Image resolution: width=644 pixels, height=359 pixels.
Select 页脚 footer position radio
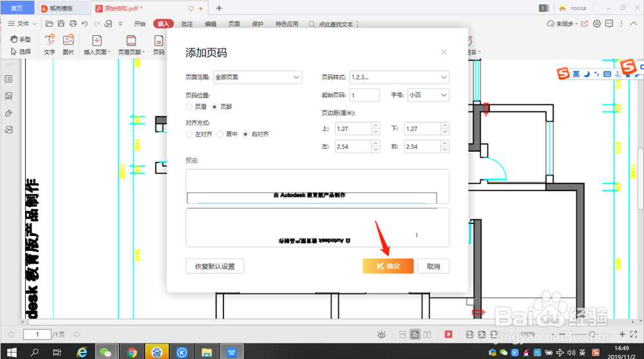pos(214,107)
